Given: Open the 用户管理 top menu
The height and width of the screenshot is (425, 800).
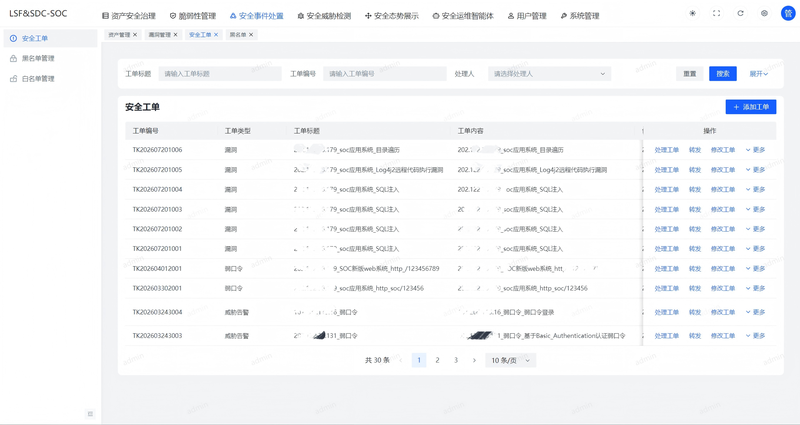Looking at the screenshot, I should (x=527, y=16).
